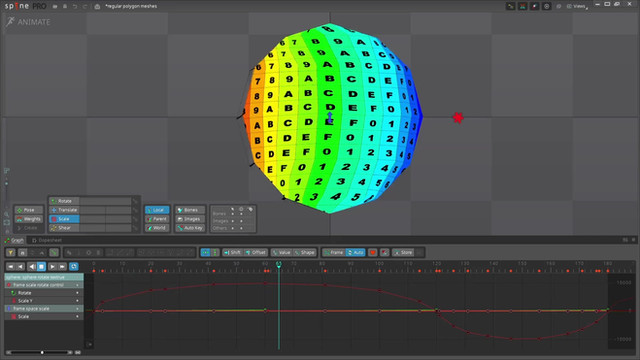Select the Shear transform tool
Image resolution: width=640 pixels, height=360 pixels.
pyautogui.click(x=64, y=228)
